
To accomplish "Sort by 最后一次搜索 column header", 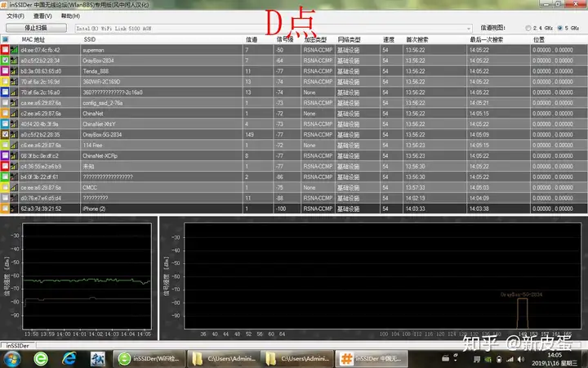I will [487, 39].
